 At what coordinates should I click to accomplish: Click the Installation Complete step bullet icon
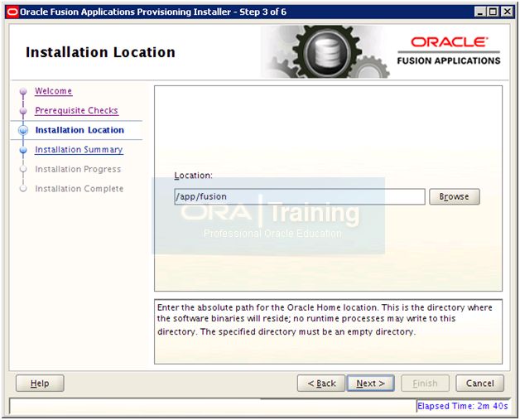[23, 188]
